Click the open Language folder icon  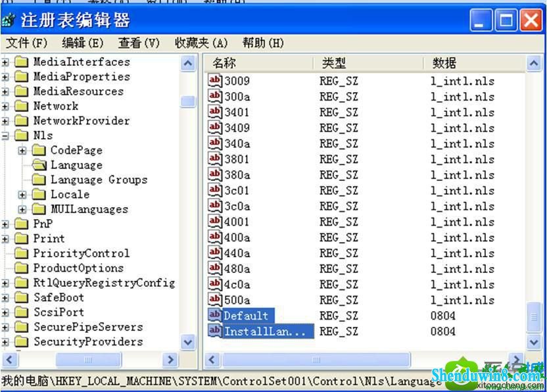pos(39,165)
